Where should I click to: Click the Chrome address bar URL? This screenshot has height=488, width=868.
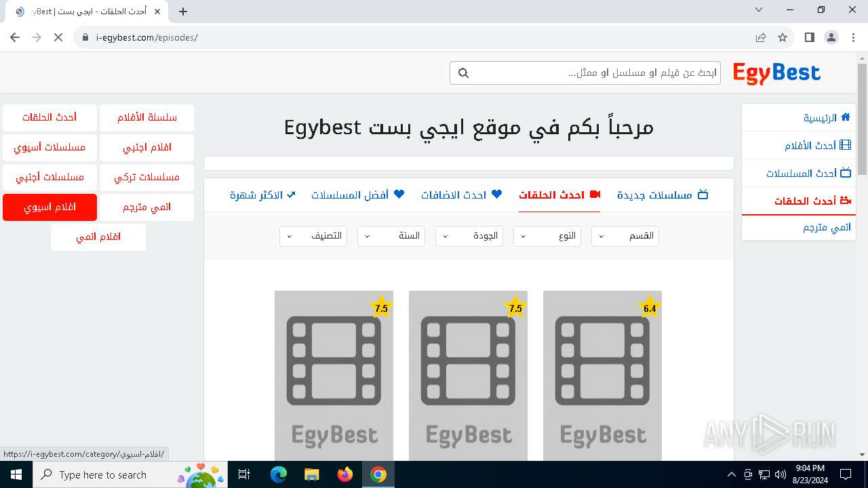pos(147,37)
